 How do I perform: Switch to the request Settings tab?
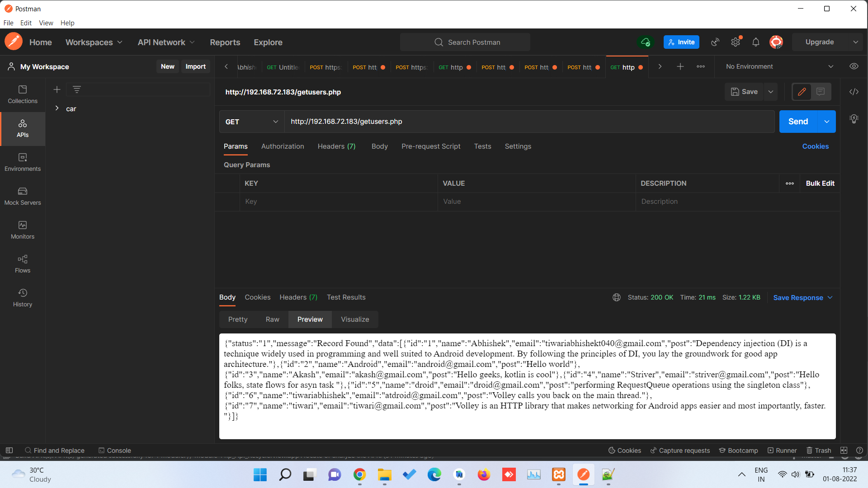coord(518,146)
